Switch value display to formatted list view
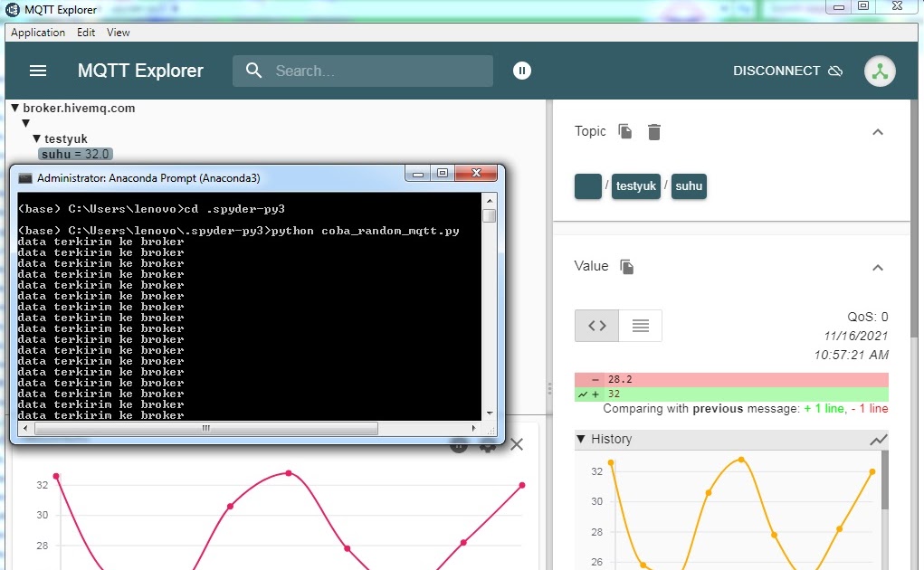The height and width of the screenshot is (570, 924). click(x=640, y=326)
